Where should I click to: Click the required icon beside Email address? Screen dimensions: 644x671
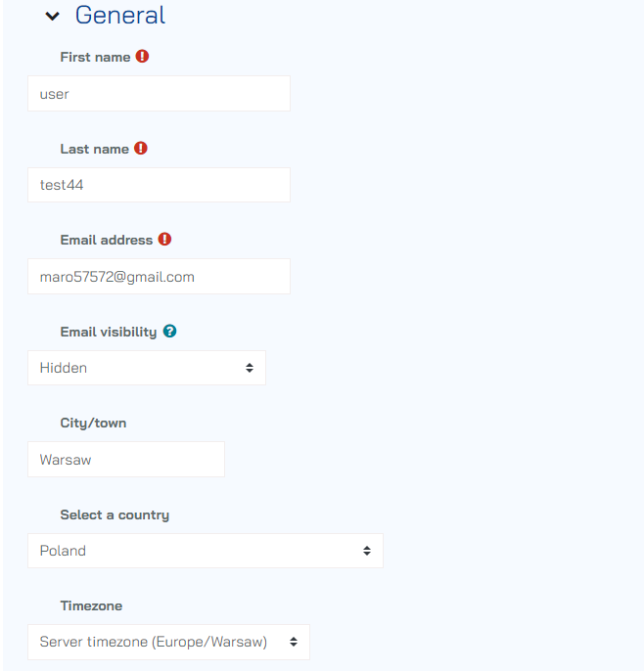point(164,240)
